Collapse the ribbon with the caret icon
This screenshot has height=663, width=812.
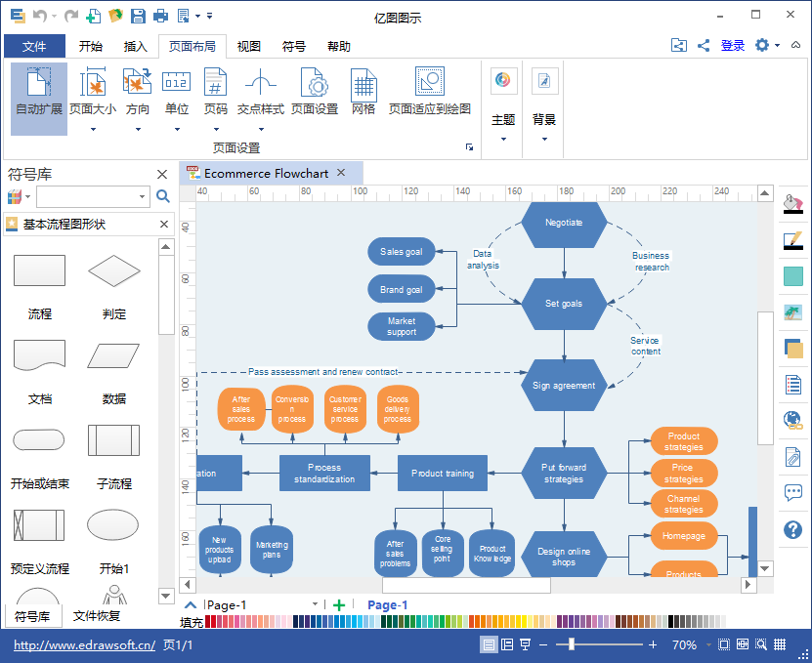tap(796, 46)
